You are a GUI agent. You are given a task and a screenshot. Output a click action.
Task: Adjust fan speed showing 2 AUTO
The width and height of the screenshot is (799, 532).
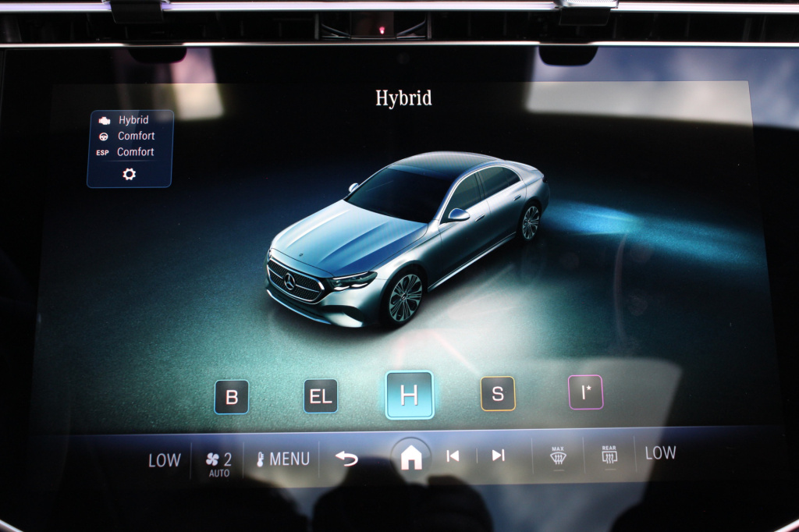pyautogui.click(x=218, y=463)
